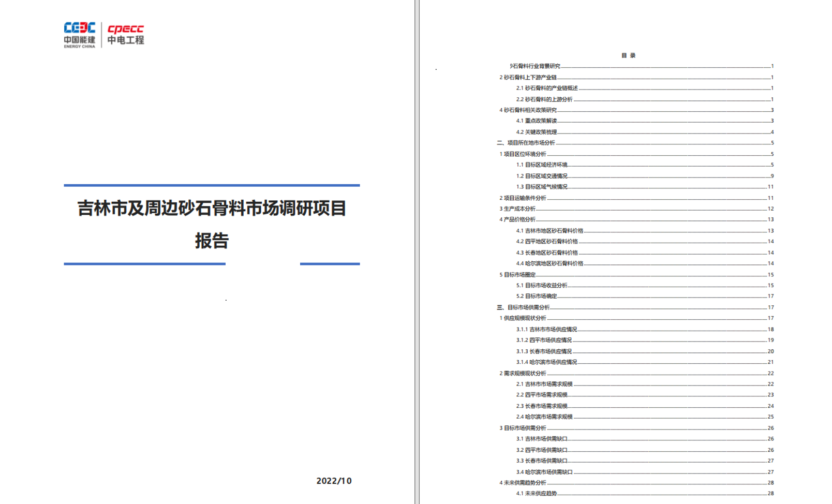The height and width of the screenshot is (504, 832).
Task: Jump to 4.1 吉林市地区砂石骨料价格
Action: tap(549, 231)
